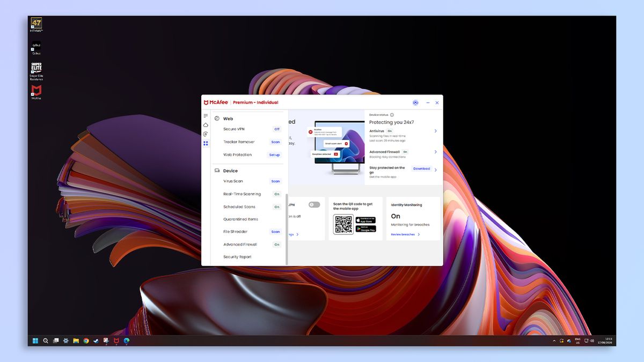
Task: Click the Device section laptop icon
Action: [x=217, y=171]
